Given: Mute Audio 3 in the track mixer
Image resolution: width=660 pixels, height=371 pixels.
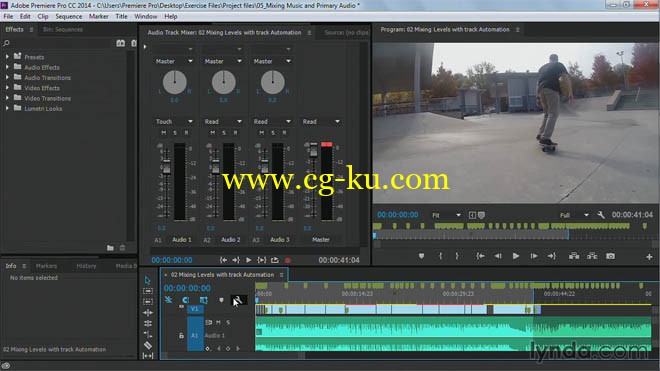Looking at the screenshot, I should [x=262, y=133].
